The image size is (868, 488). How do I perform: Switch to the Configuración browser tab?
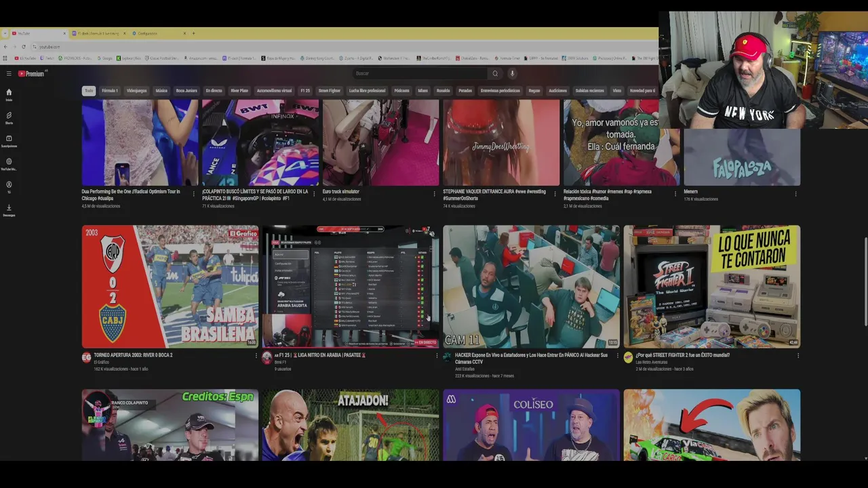pos(157,33)
